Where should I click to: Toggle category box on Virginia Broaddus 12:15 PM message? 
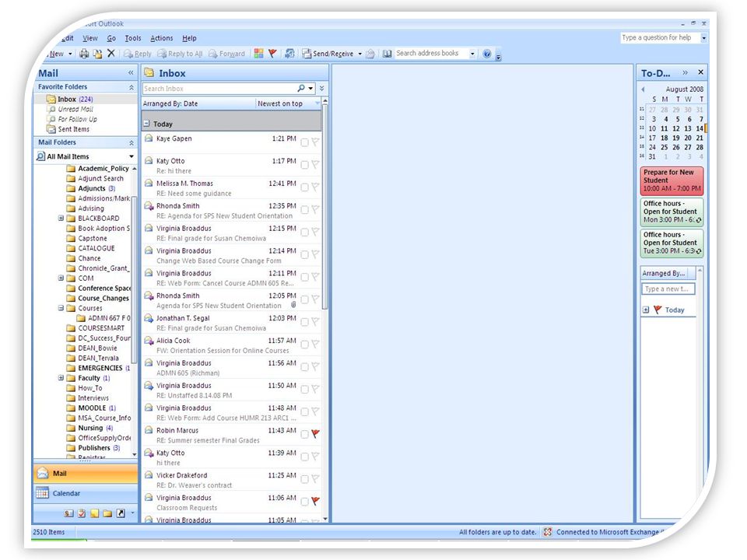click(x=304, y=232)
